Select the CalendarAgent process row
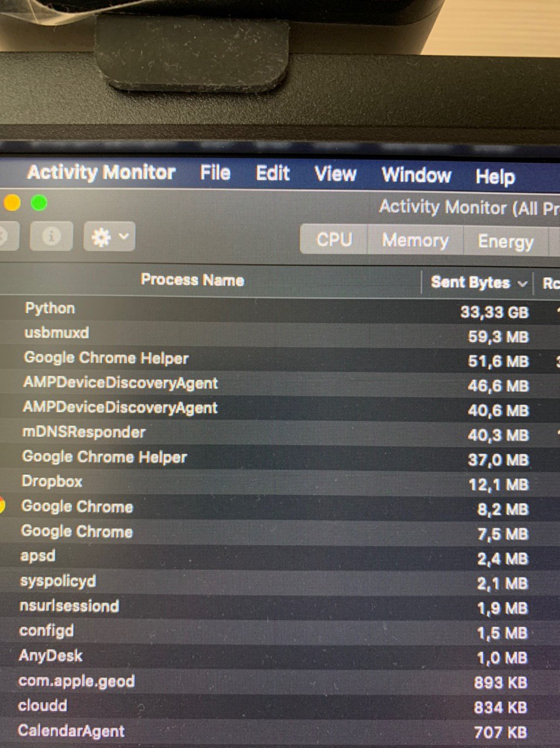 pyautogui.click(x=280, y=732)
